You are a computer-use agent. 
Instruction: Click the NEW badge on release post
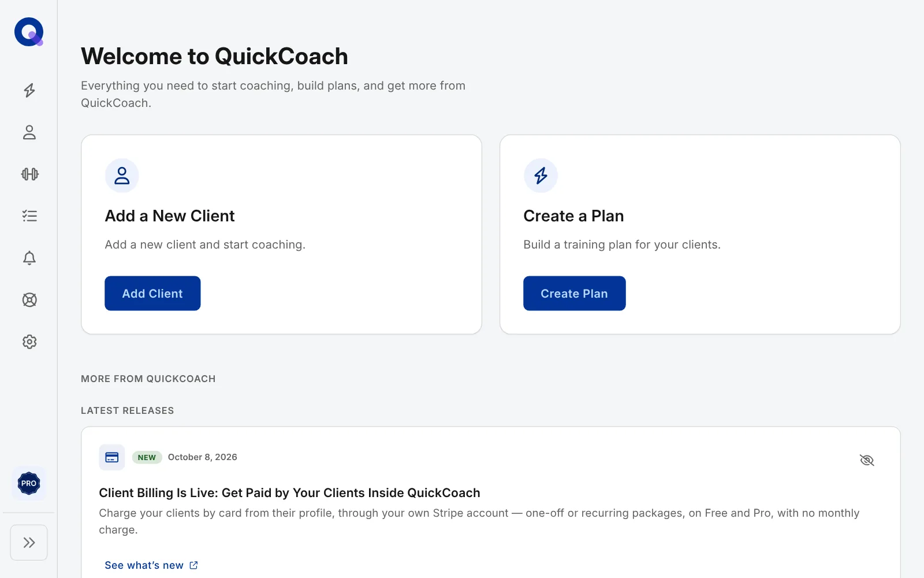point(147,457)
